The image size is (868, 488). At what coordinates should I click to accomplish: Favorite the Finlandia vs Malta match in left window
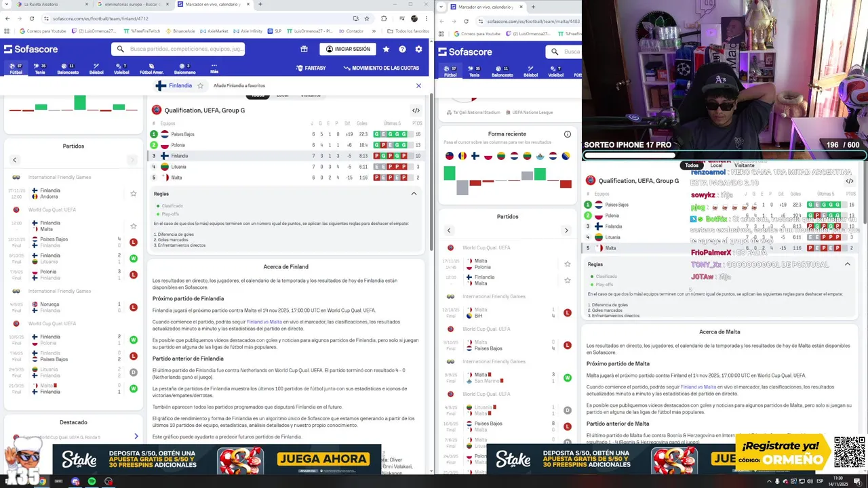tap(133, 226)
